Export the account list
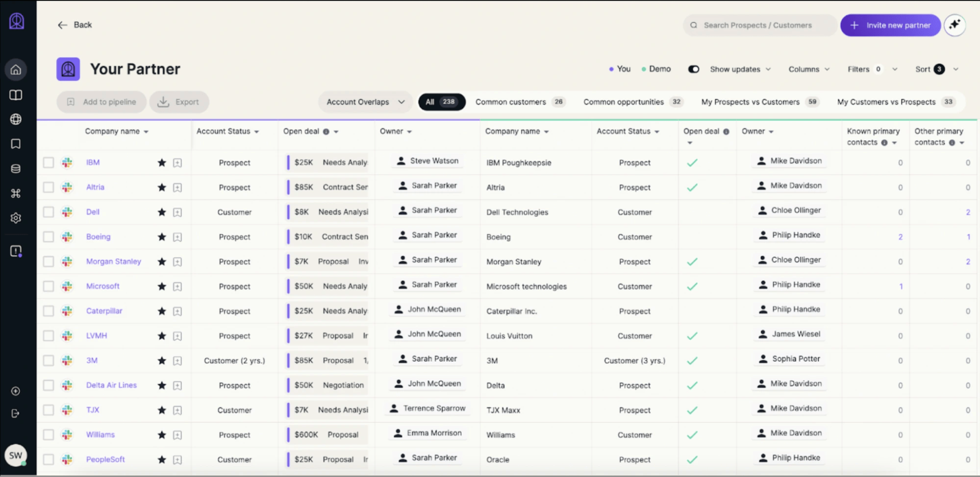 coord(179,102)
